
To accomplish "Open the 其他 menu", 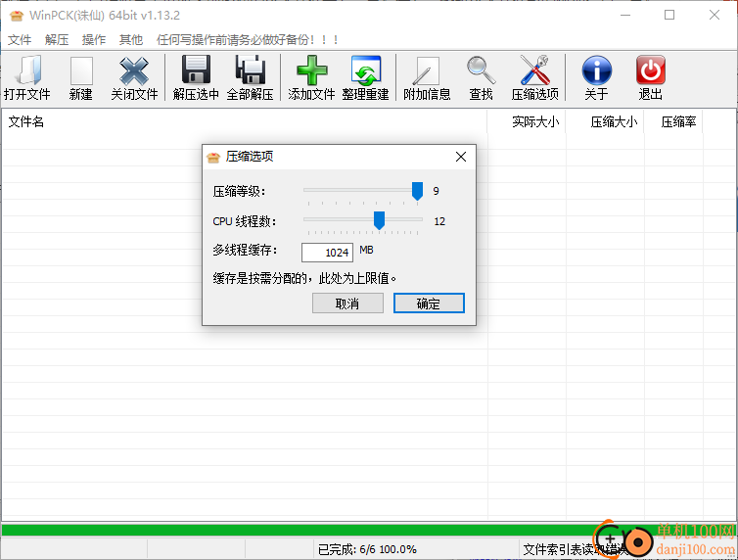I will (131, 39).
